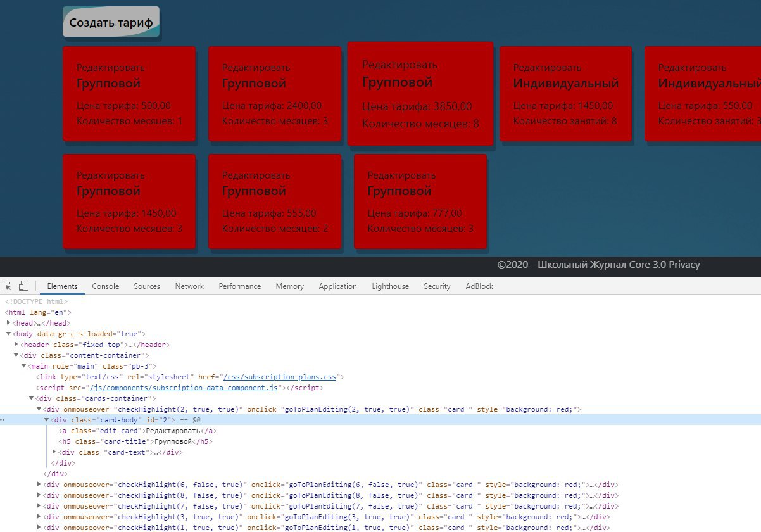Collapse the main role node
This screenshot has width=761, height=532.
coord(24,366)
